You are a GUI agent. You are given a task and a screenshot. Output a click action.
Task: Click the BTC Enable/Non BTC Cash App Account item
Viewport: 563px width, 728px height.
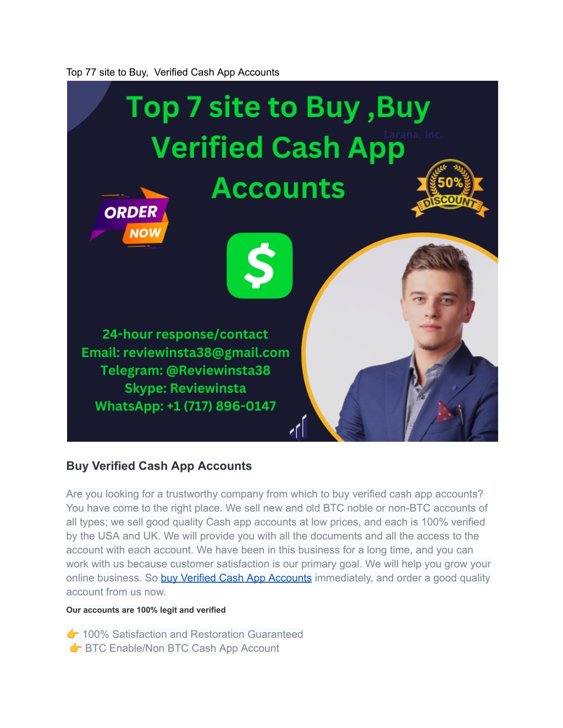pyautogui.click(x=182, y=648)
